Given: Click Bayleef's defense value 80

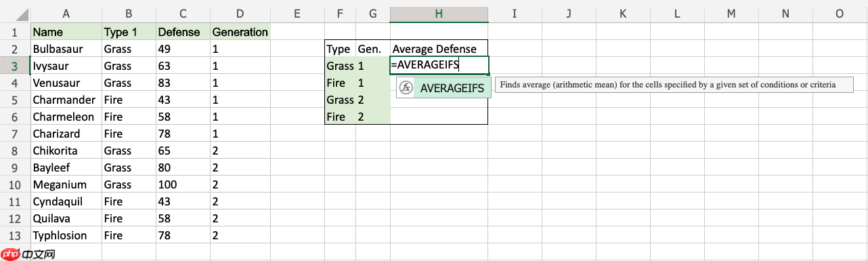Looking at the screenshot, I should click(183, 167).
